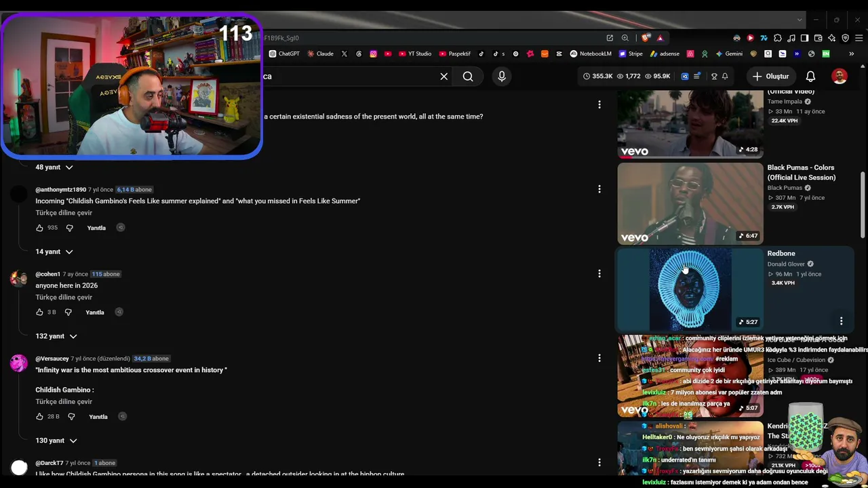Expand the 14 yanıt replies
The width and height of the screenshot is (868, 488).
[54, 252]
